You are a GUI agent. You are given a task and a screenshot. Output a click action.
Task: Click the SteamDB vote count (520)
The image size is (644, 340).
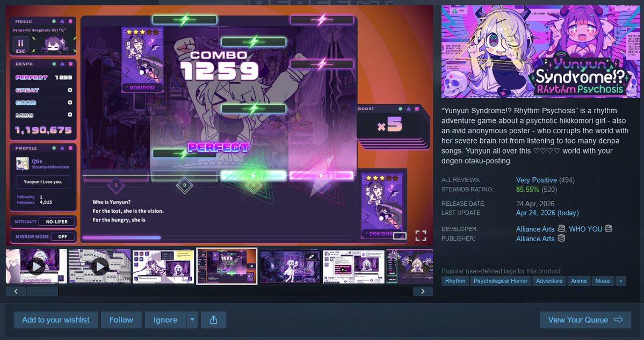coord(550,189)
